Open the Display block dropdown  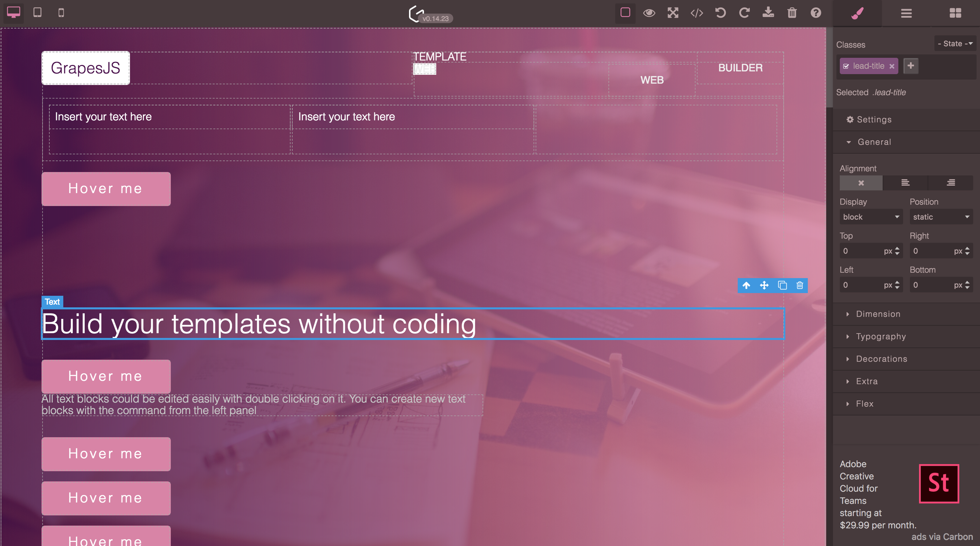click(x=870, y=217)
